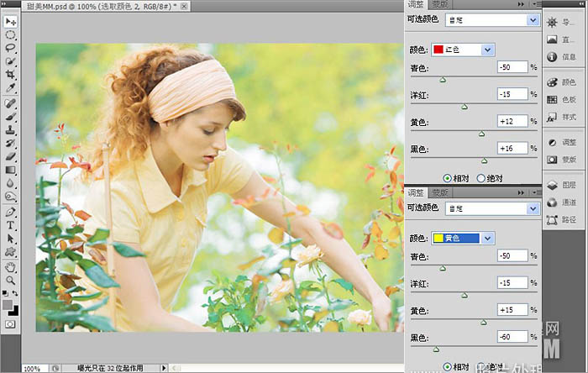This screenshot has width=588, height=373.
Task: Select the Clone Stamp tool
Action: point(10,130)
